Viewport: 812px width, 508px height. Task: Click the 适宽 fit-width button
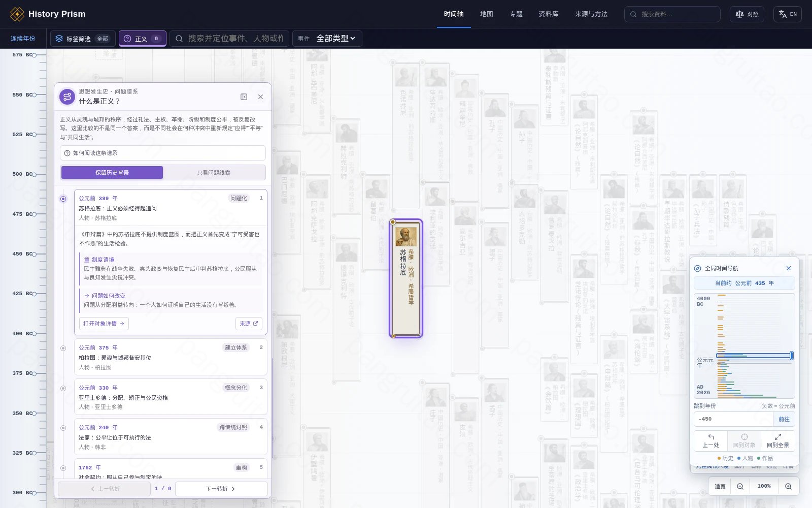[720, 486]
